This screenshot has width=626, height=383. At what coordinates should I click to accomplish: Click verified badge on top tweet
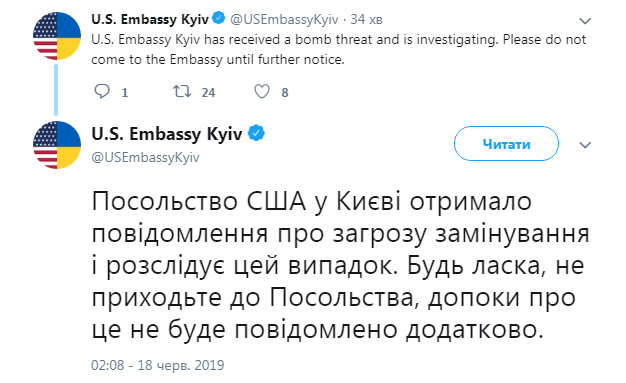tap(219, 18)
